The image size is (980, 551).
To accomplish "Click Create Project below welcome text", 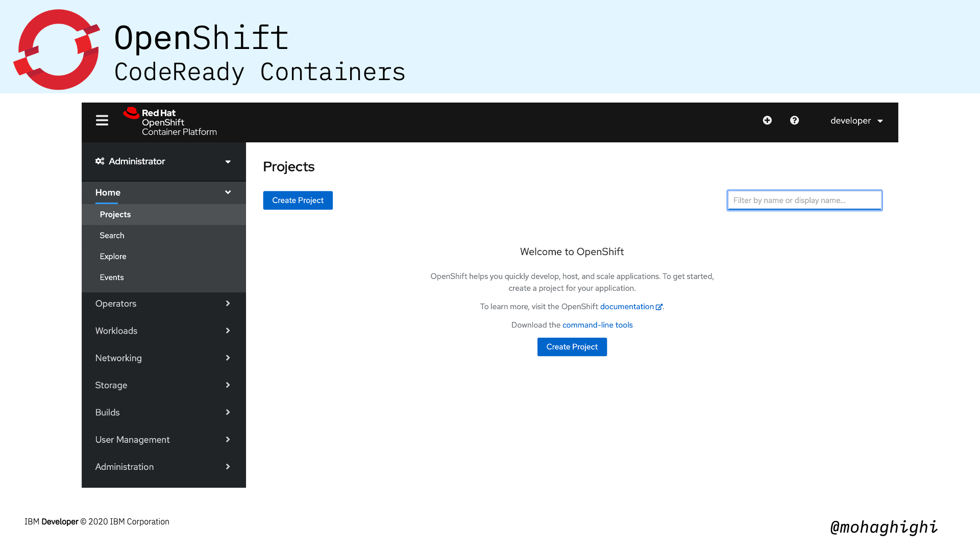I will point(572,347).
